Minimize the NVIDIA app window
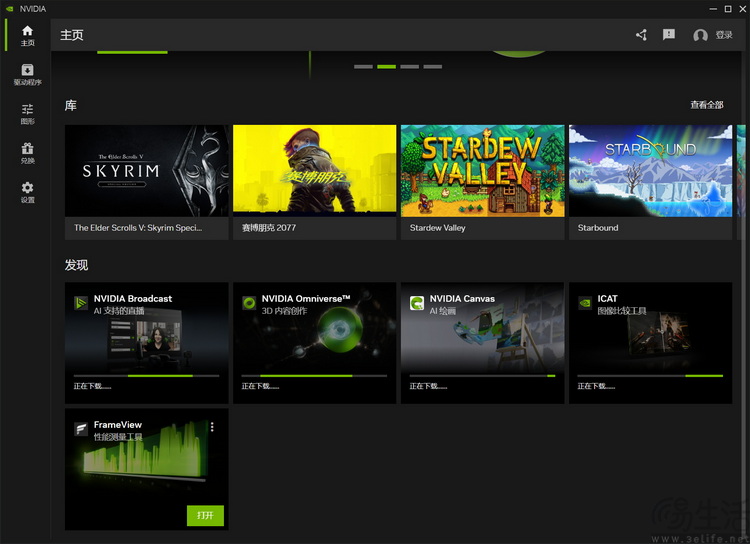This screenshot has height=544, width=750. point(713,9)
